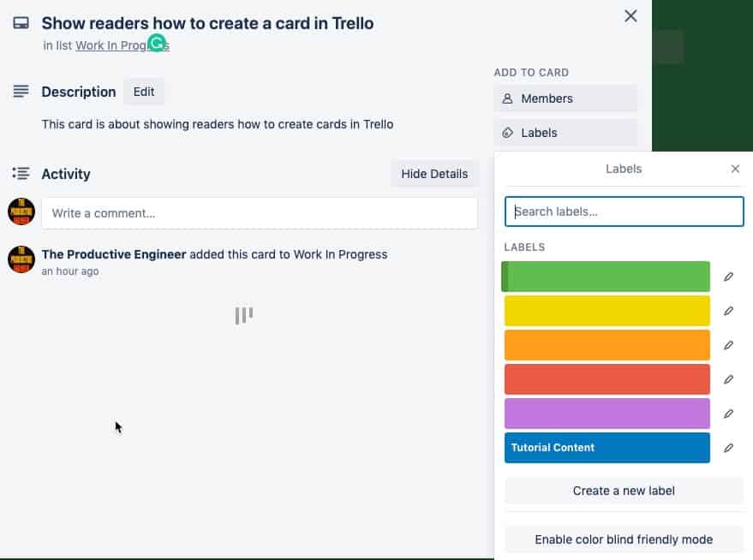Select the purple label color swatch

tap(607, 414)
